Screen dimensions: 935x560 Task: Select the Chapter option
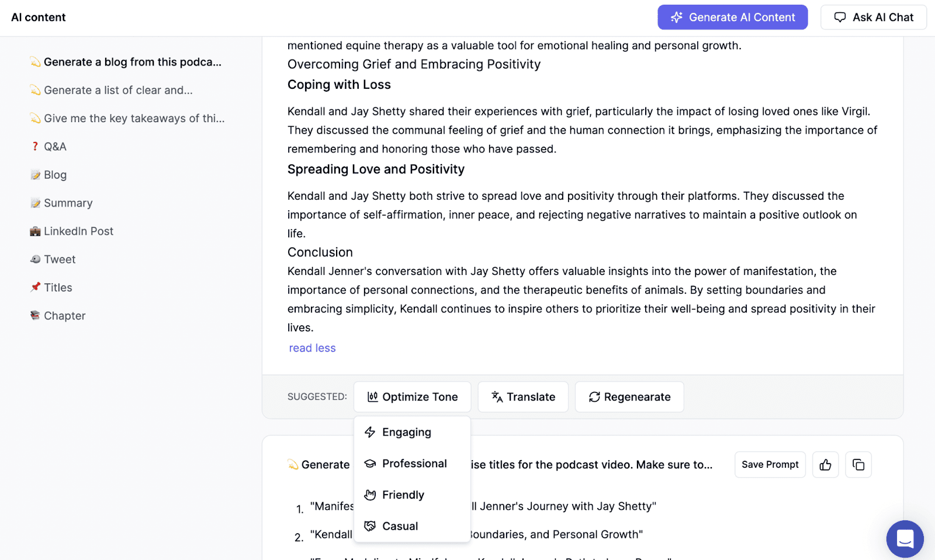click(64, 315)
